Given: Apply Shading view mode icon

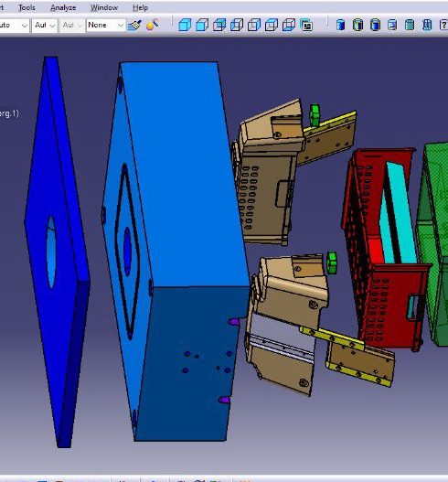Looking at the screenshot, I should click(340, 25).
